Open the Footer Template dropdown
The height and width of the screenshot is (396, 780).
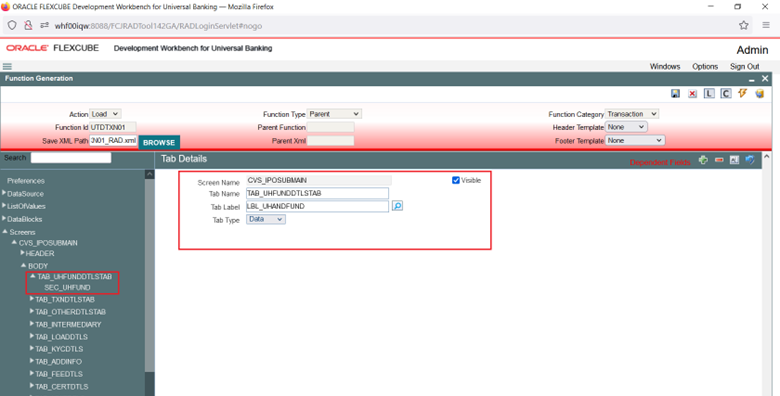(x=635, y=141)
